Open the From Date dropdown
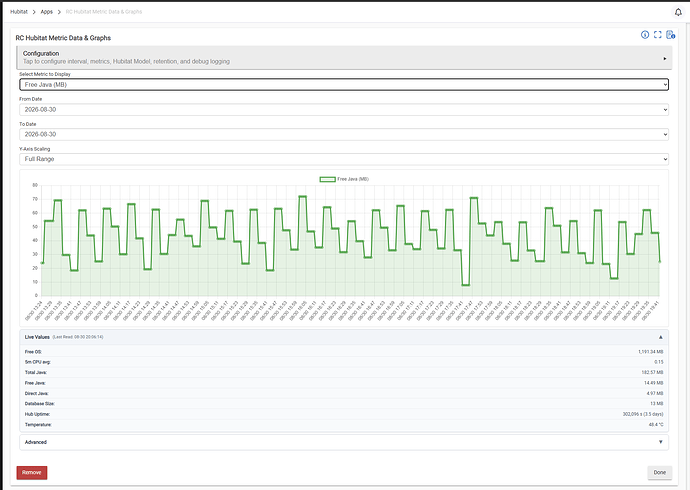 pos(344,110)
